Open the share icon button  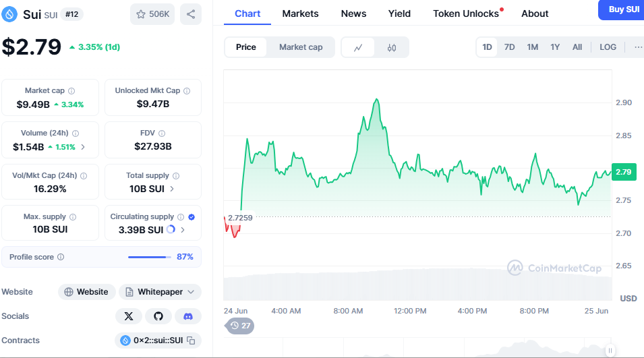pos(191,14)
